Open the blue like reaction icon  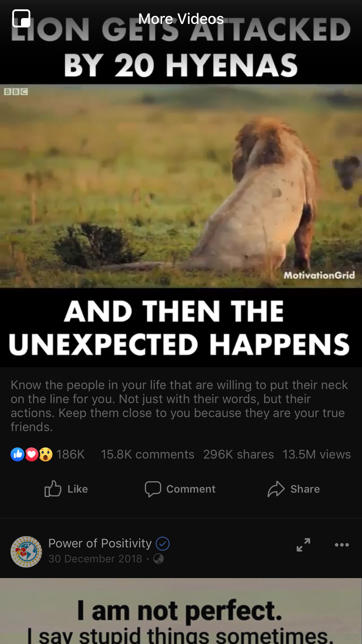pos(17,454)
